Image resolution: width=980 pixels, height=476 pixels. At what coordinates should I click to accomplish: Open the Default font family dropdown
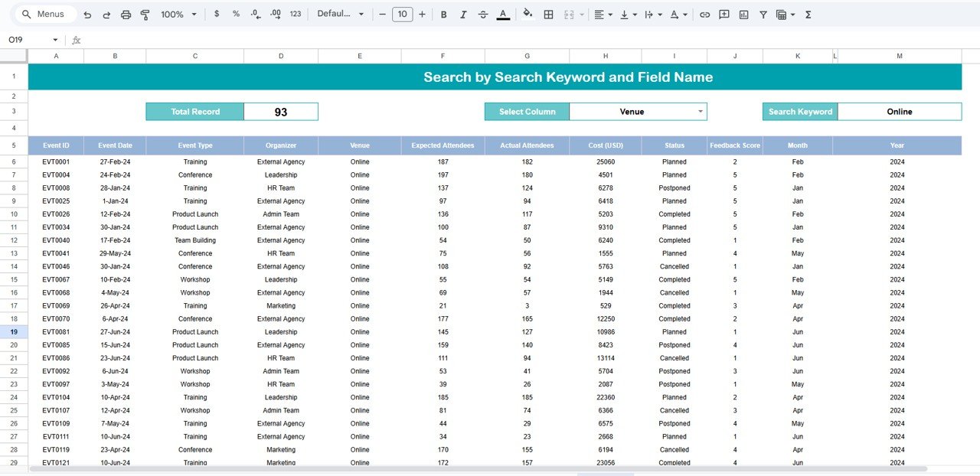pos(340,15)
